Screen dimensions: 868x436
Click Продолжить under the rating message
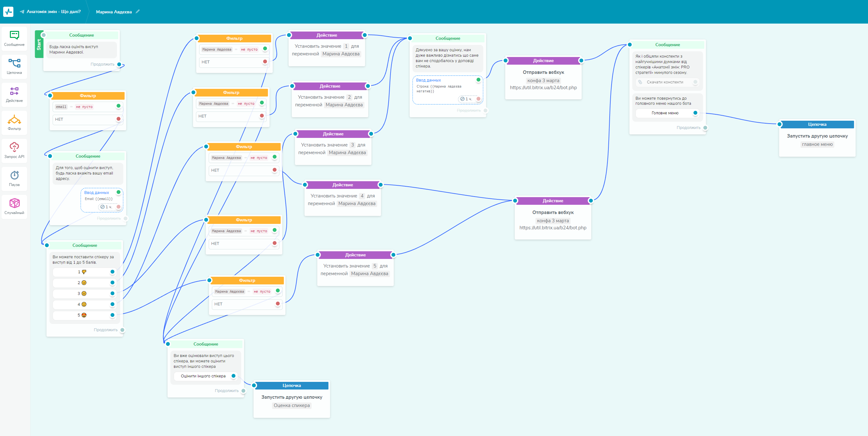pyautogui.click(x=105, y=330)
